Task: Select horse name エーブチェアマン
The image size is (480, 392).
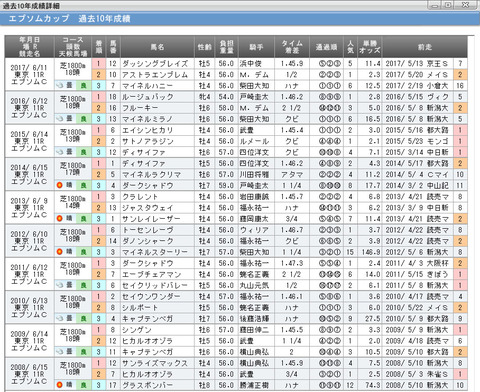Action: coord(151,274)
